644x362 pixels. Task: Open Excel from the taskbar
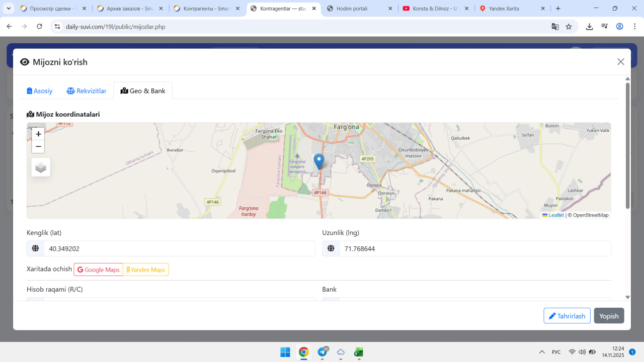(359, 352)
